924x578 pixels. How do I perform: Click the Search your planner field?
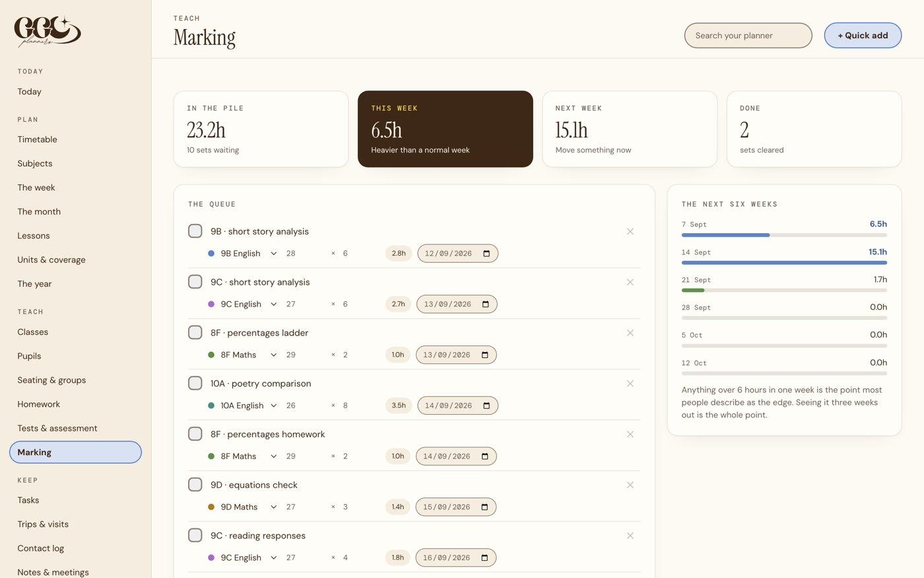[748, 36]
